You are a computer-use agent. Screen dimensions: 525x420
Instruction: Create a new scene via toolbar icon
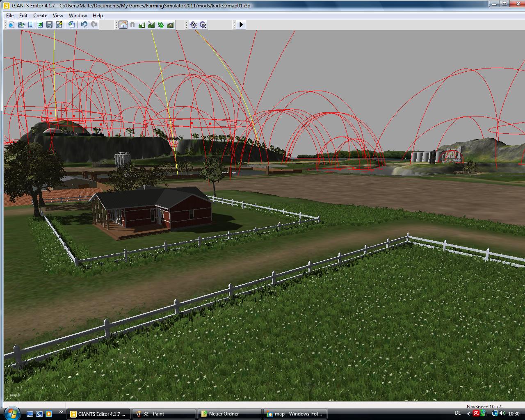click(11, 25)
